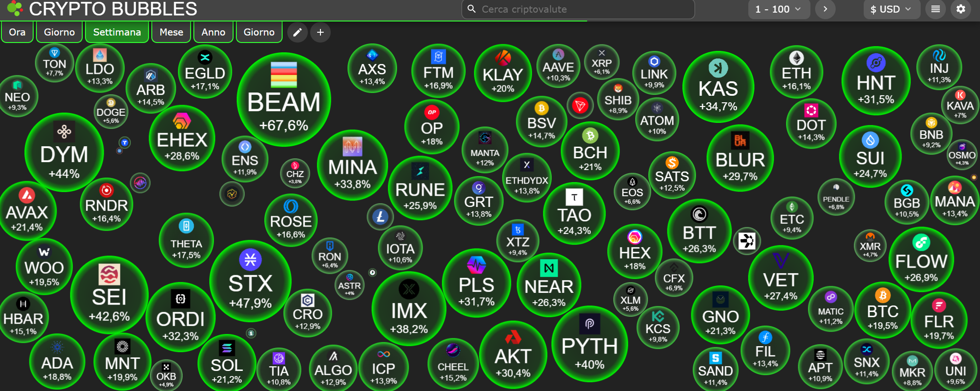Go to next page arrow
This screenshot has width=980, height=391.
pos(825,9)
